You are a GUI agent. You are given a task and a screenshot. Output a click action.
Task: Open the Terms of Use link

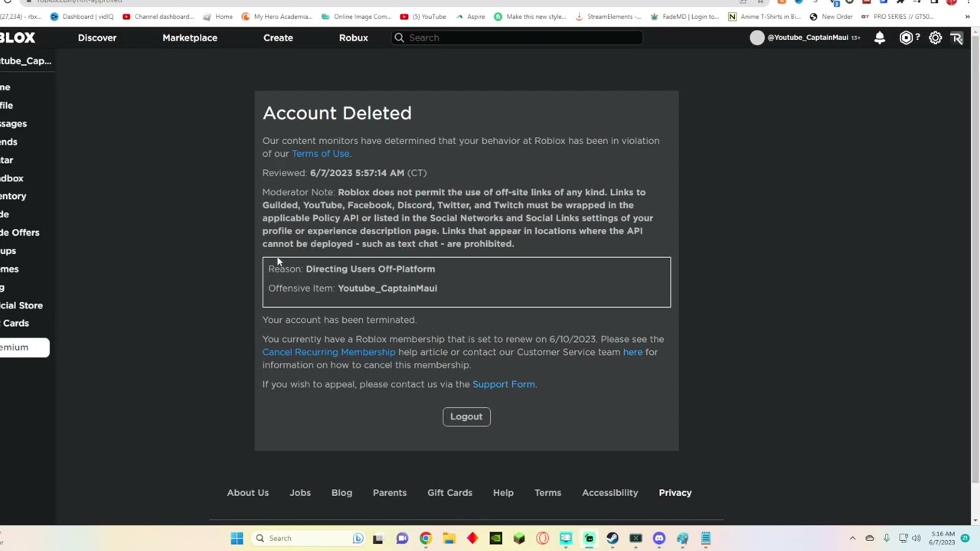click(321, 154)
